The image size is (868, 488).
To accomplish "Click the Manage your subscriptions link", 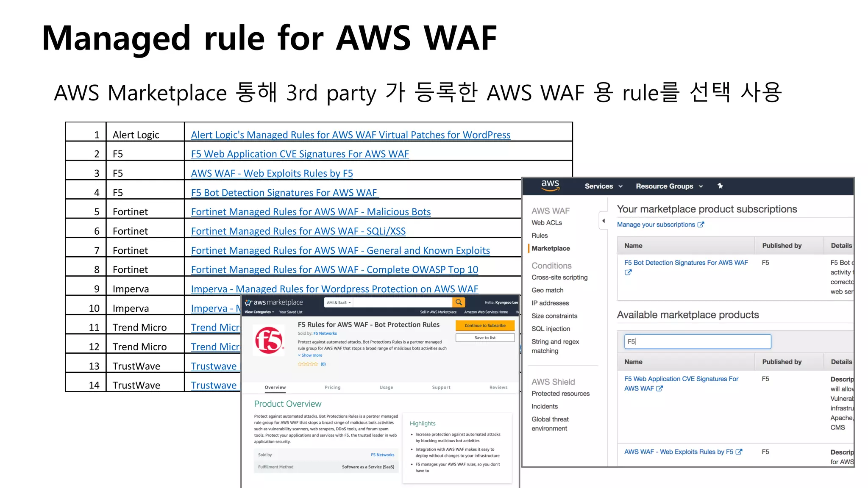I will coord(656,225).
